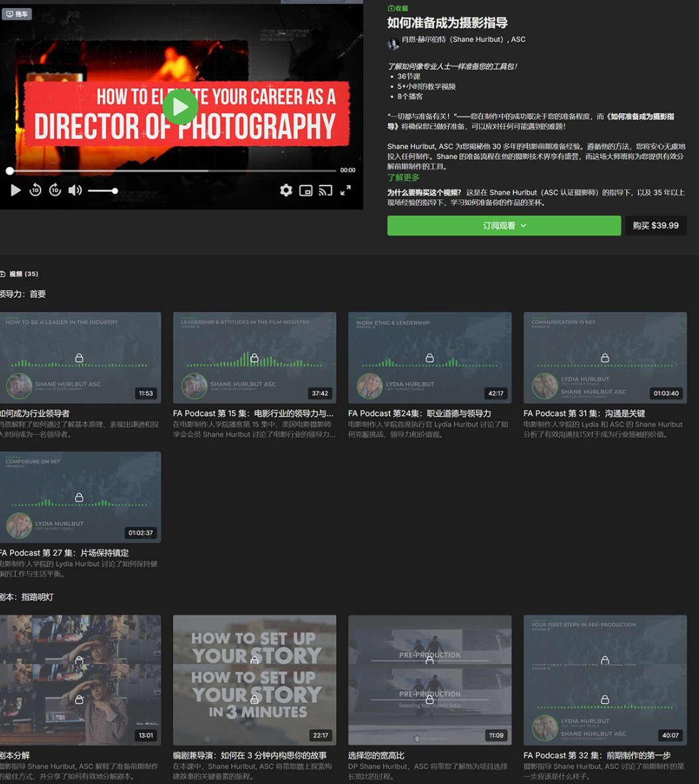
Task: Click the 36节课 bullet text
Action: pos(409,77)
